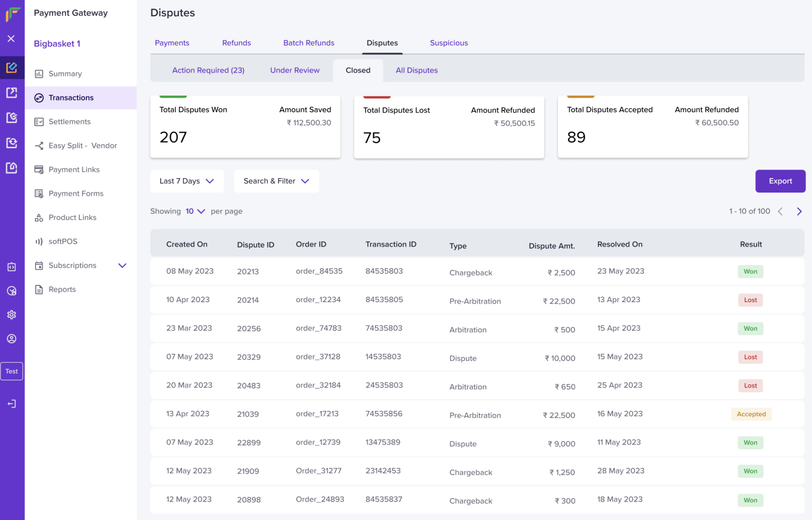Open the settings gear icon in left rail
812x520 pixels.
coord(12,315)
